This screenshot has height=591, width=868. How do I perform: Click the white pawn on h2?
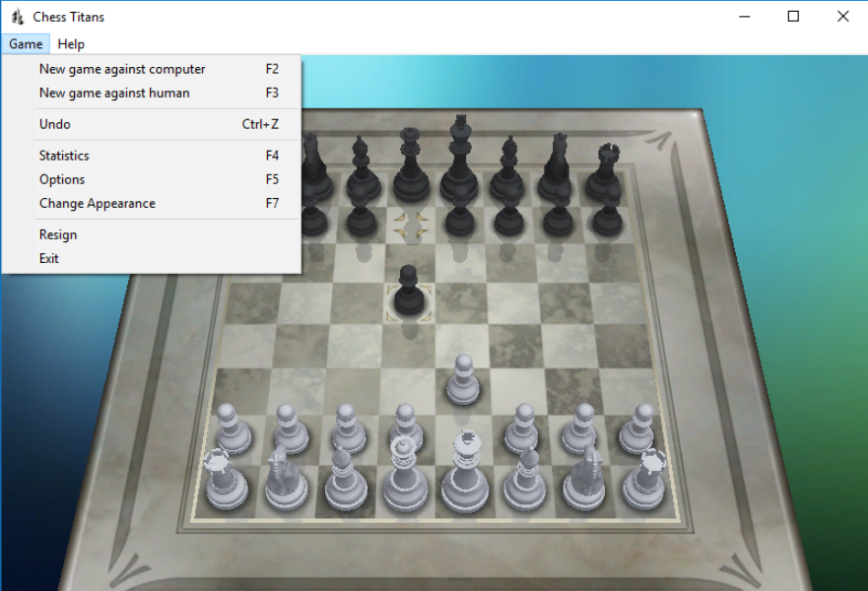click(x=637, y=428)
